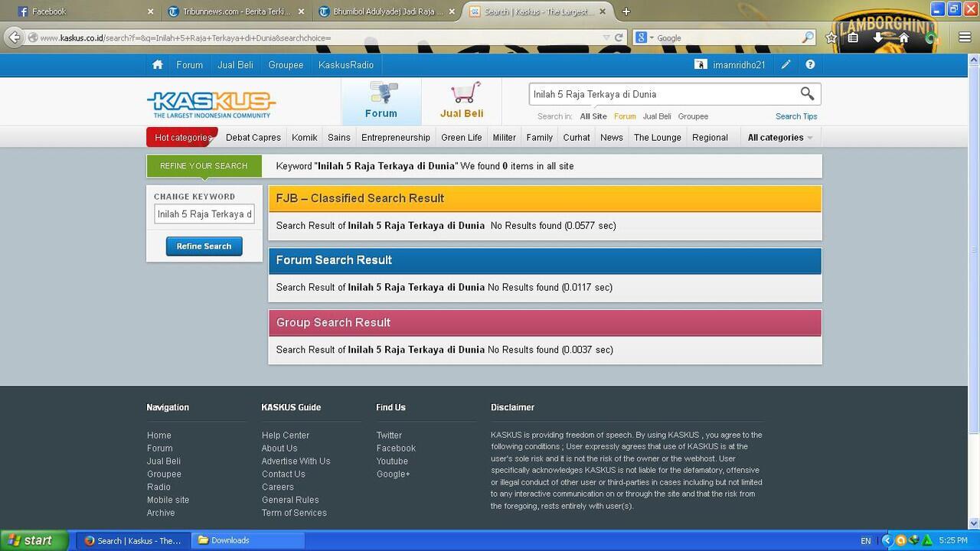This screenshot has width=980, height=551.
Task: Click the Change Keyword input field
Action: click(x=204, y=214)
